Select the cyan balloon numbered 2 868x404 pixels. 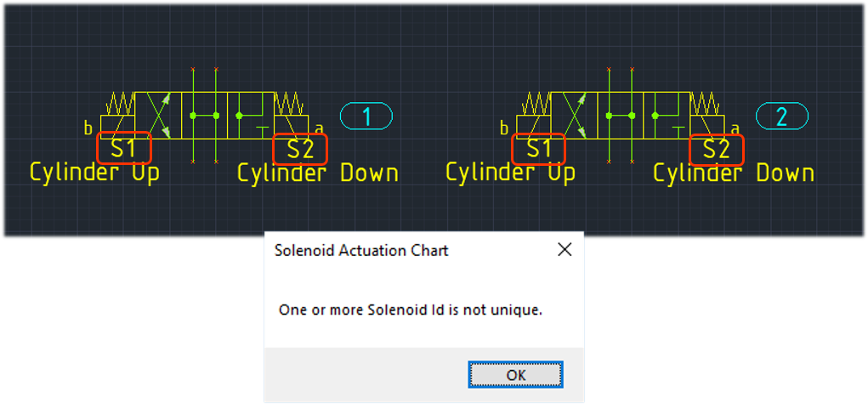coord(781,117)
